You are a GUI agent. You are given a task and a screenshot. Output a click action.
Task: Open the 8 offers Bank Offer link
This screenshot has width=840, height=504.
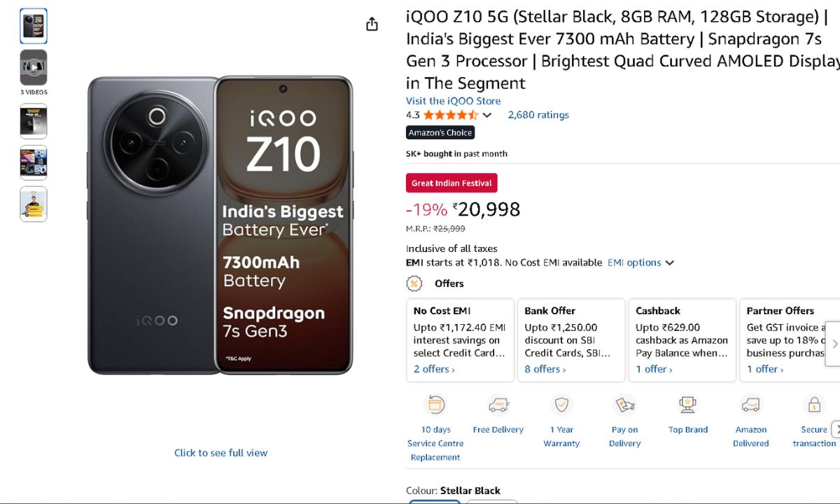click(x=546, y=369)
